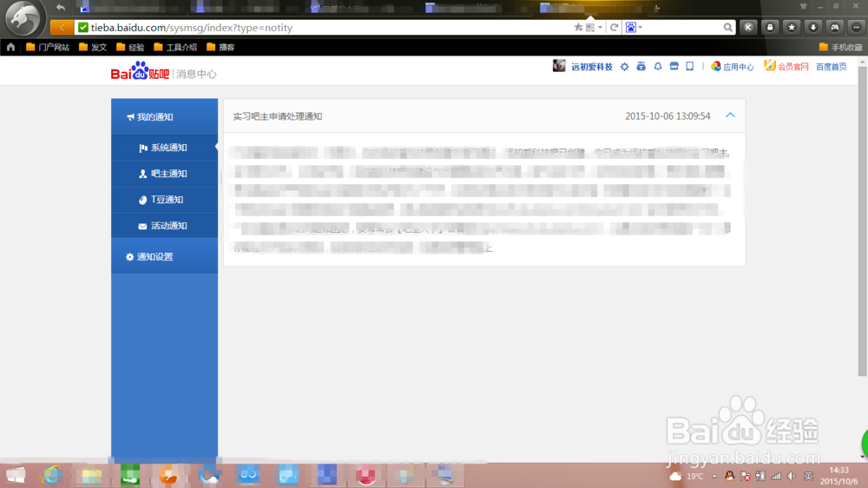Go to 百度首页 link
This screenshot has height=488, width=868.
831,67
